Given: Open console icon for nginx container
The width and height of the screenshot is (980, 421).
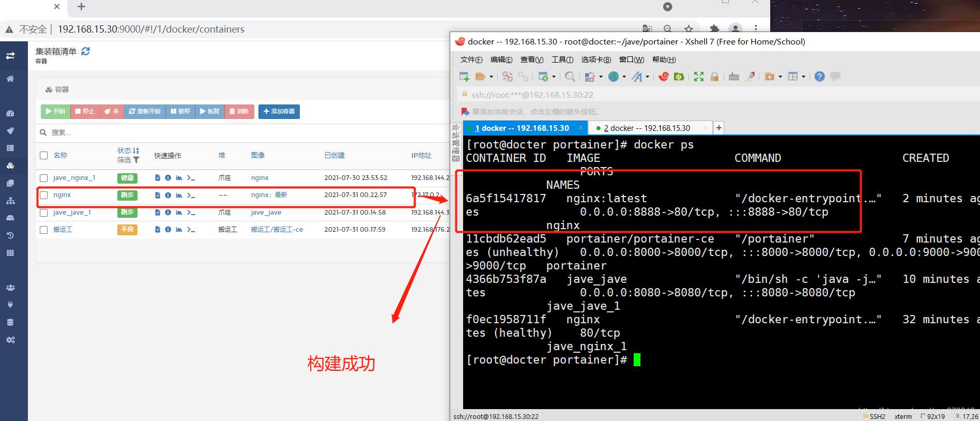Looking at the screenshot, I should (191, 196).
